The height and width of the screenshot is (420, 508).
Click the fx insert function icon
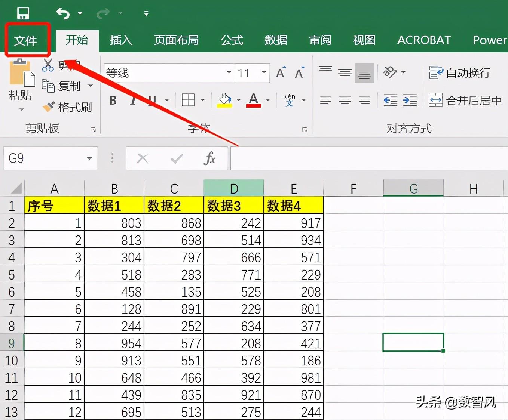(210, 158)
